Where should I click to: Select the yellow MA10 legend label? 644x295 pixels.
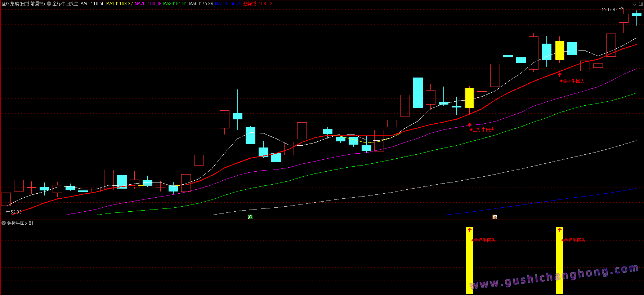(119, 4)
